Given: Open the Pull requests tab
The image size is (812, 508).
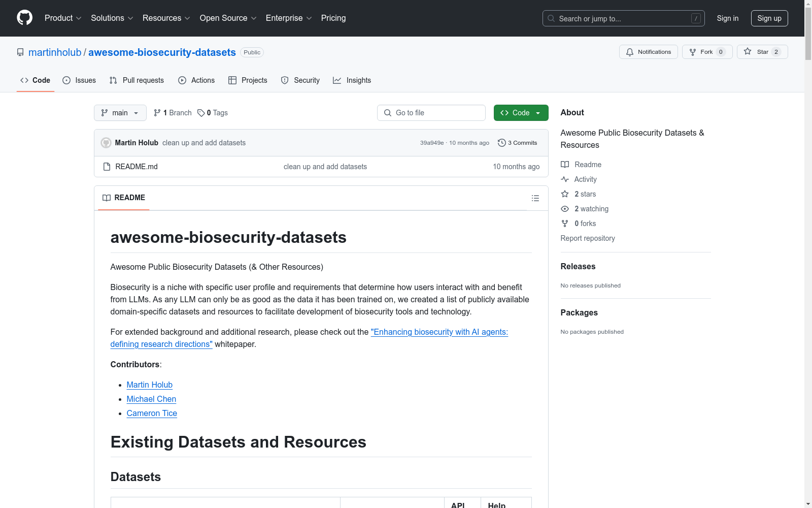Looking at the screenshot, I should [137, 80].
